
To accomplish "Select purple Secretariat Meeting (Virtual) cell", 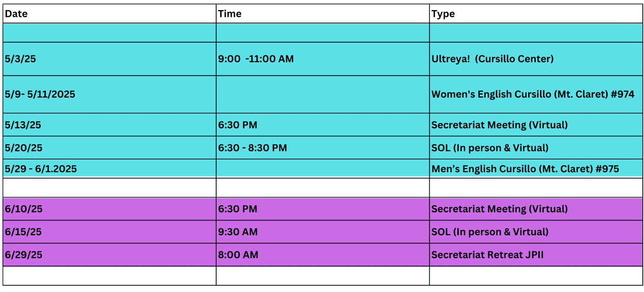I will [536, 209].
